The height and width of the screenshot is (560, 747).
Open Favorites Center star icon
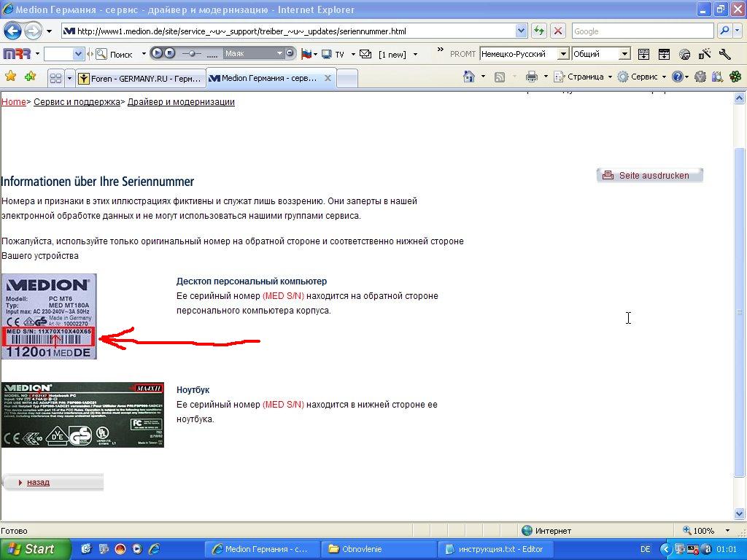coord(10,76)
